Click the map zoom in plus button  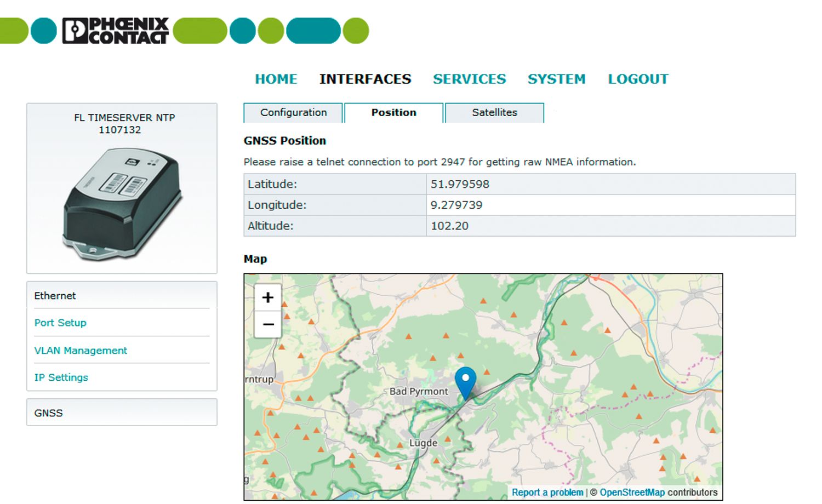(267, 297)
